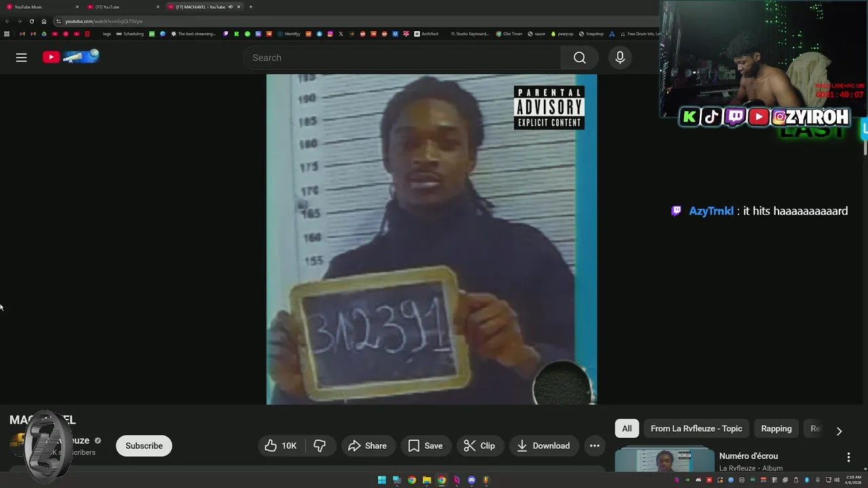Select the Rapping filter chip
This screenshot has height=488, width=868.
(776, 428)
